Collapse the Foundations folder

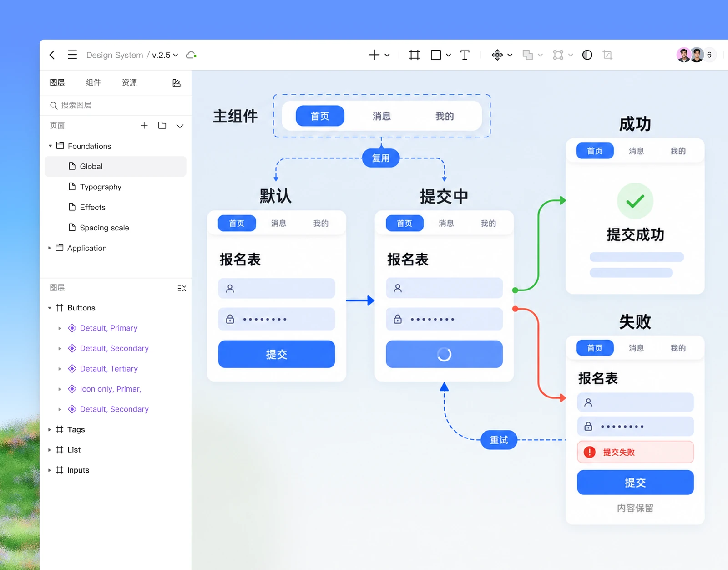tap(50, 146)
